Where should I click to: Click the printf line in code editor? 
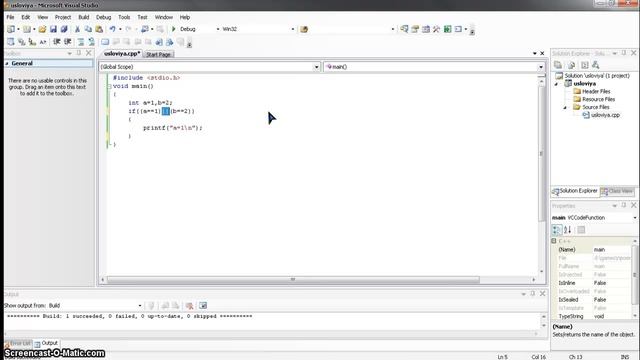(173, 128)
